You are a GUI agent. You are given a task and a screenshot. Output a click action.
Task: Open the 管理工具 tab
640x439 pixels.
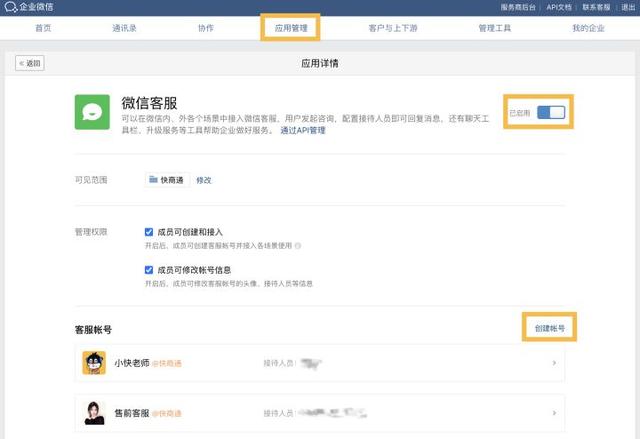[x=495, y=28]
